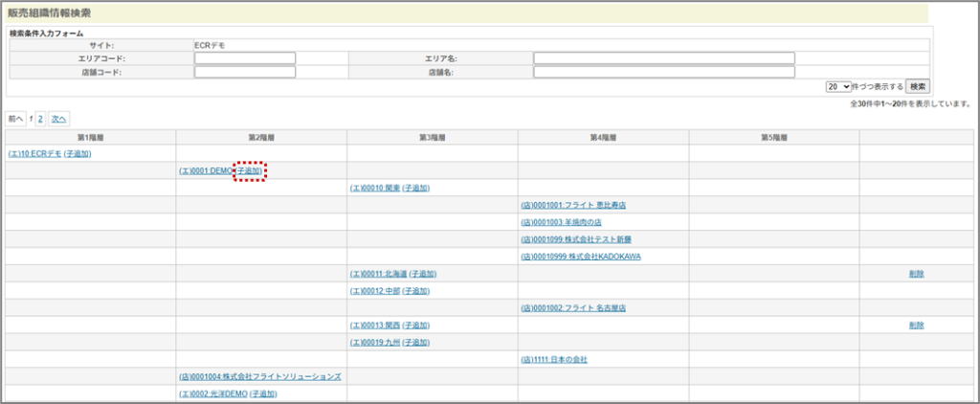Open the (店)1111:日本の会社 link

tap(553, 360)
